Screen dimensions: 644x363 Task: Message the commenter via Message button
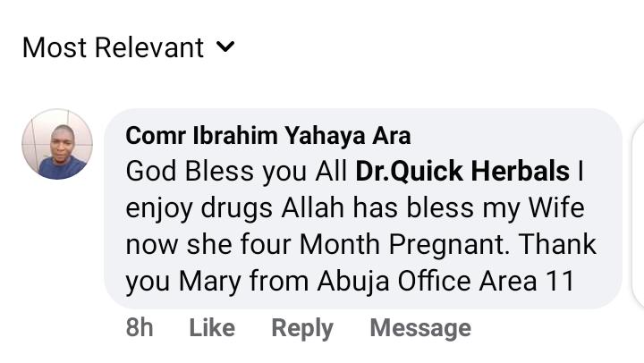tap(420, 328)
